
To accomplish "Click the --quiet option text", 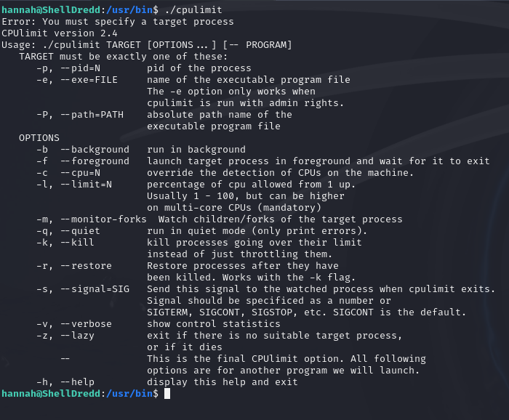I will [x=80, y=230].
